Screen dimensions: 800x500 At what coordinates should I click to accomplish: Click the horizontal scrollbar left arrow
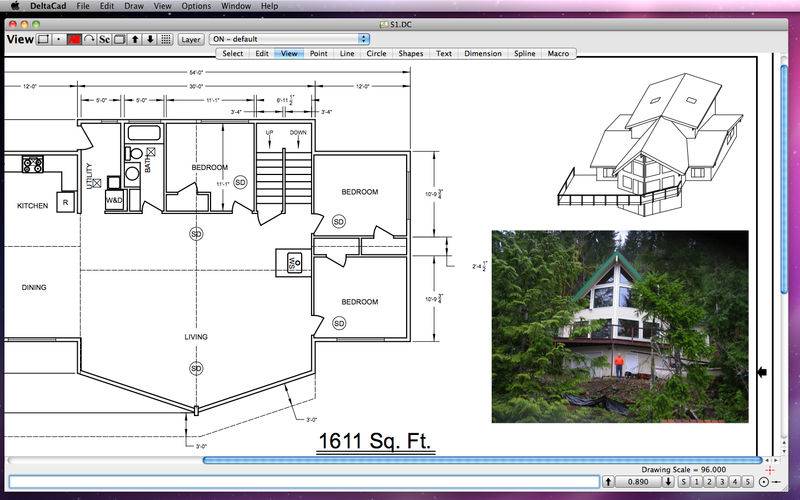coord(767,460)
